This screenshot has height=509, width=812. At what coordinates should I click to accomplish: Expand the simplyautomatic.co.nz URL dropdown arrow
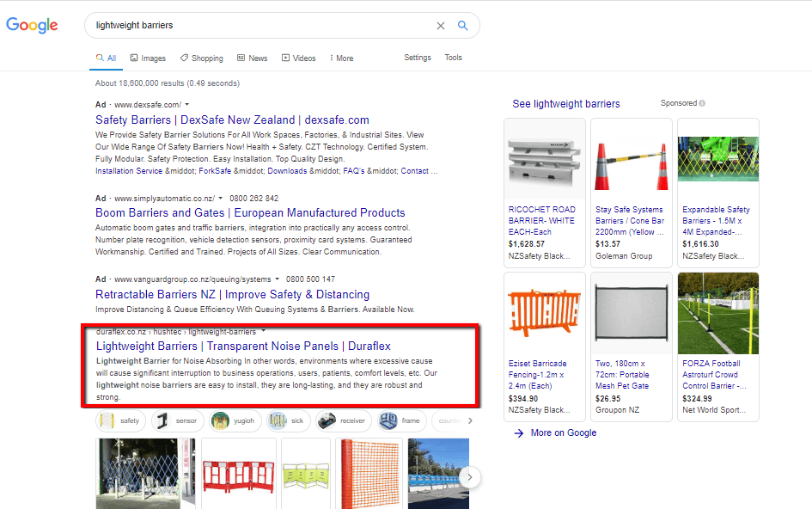click(x=220, y=198)
